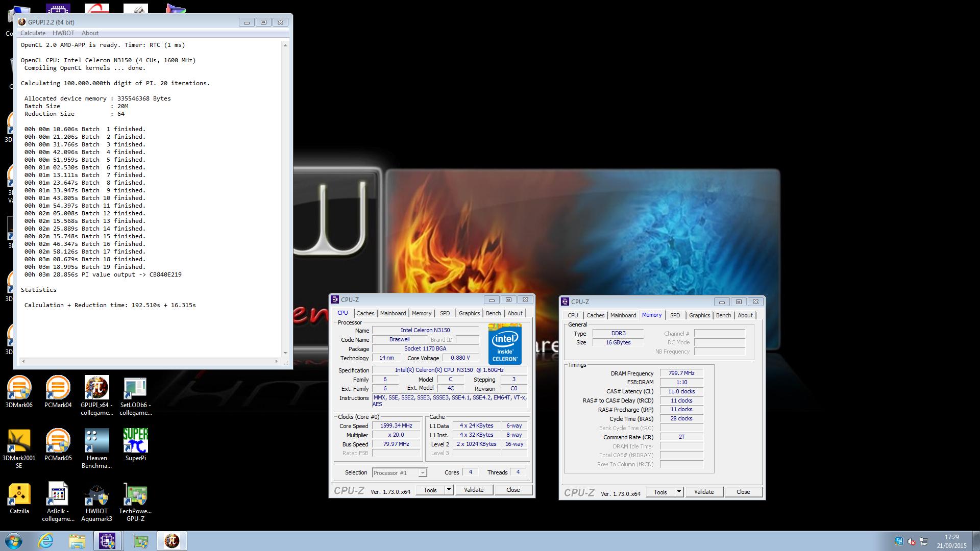The image size is (980, 551).
Task: Open the PCMark04 desktop shortcut
Action: (58, 392)
